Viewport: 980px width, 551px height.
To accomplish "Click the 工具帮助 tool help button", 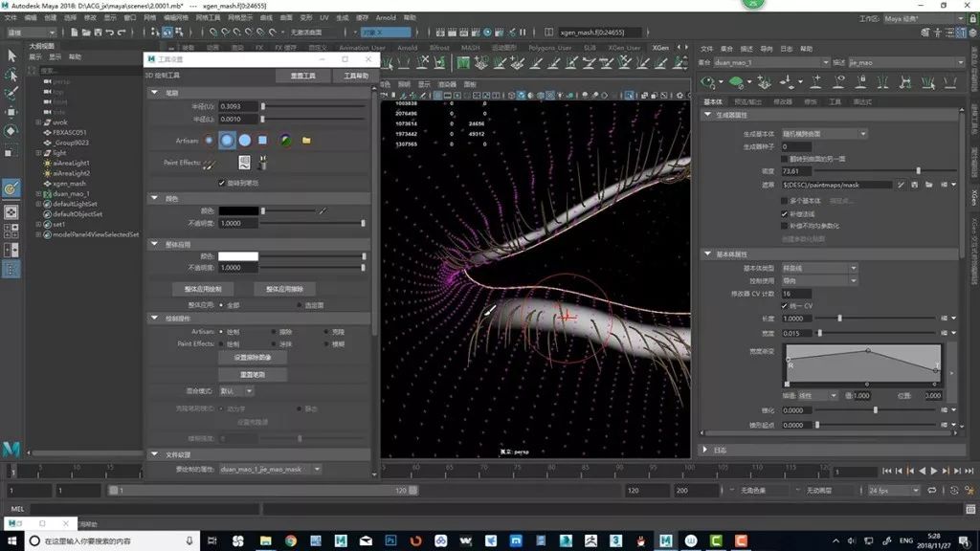I will click(x=356, y=76).
